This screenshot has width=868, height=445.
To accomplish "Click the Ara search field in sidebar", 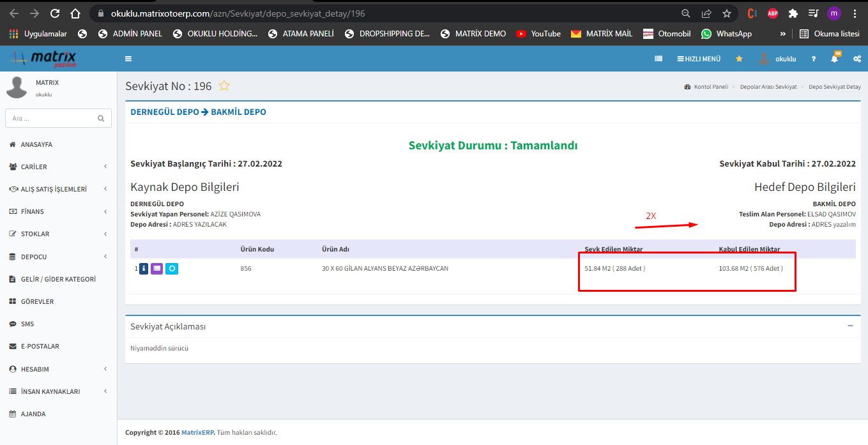I will (x=51, y=118).
